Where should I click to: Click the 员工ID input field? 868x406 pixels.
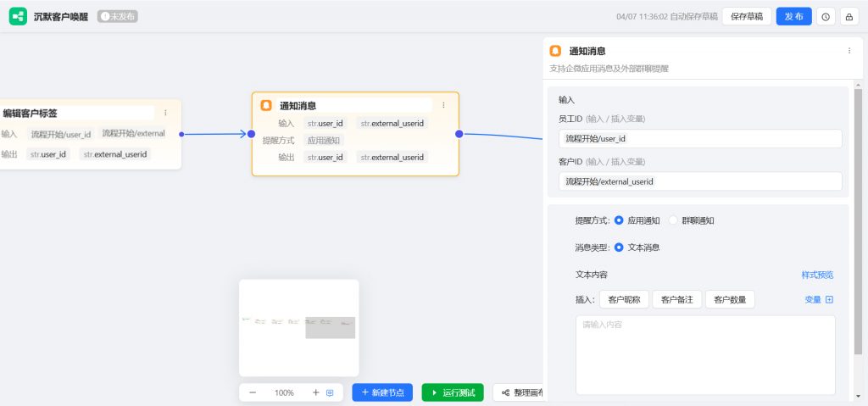point(700,138)
